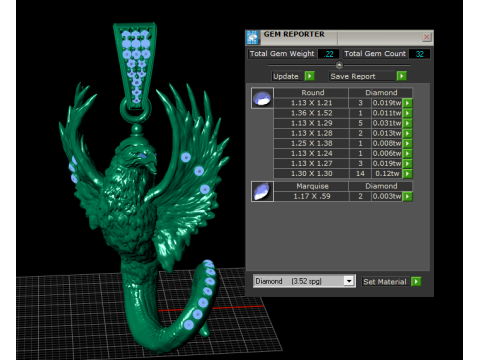This screenshot has height=360, width=480.
Task: Click the count 14 cell
Action: [x=360, y=174]
